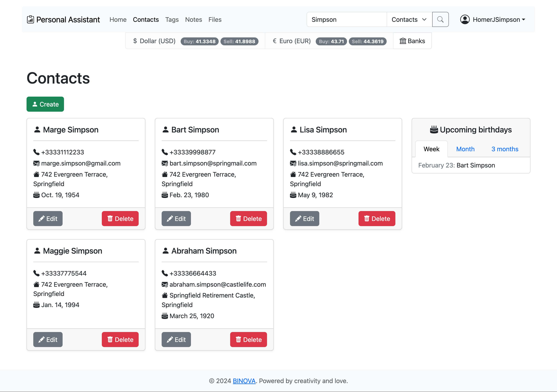Click house icon beside Springfield Retirement Castle

[x=165, y=295]
